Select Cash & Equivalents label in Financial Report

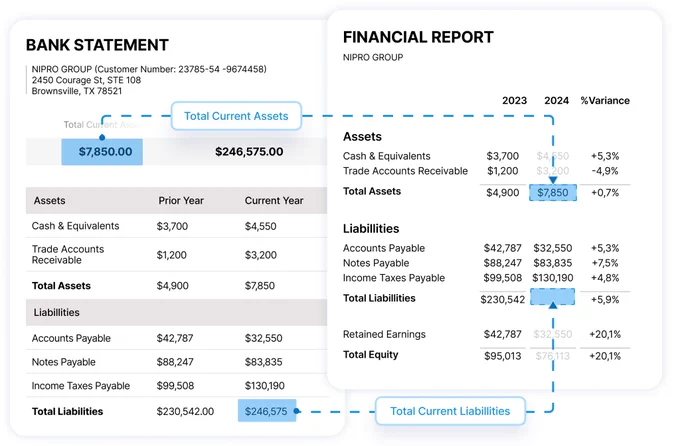point(386,156)
